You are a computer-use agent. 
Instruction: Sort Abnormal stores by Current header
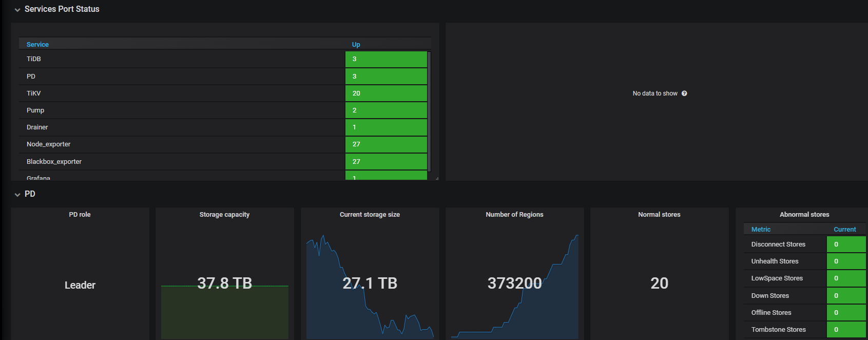click(844, 230)
